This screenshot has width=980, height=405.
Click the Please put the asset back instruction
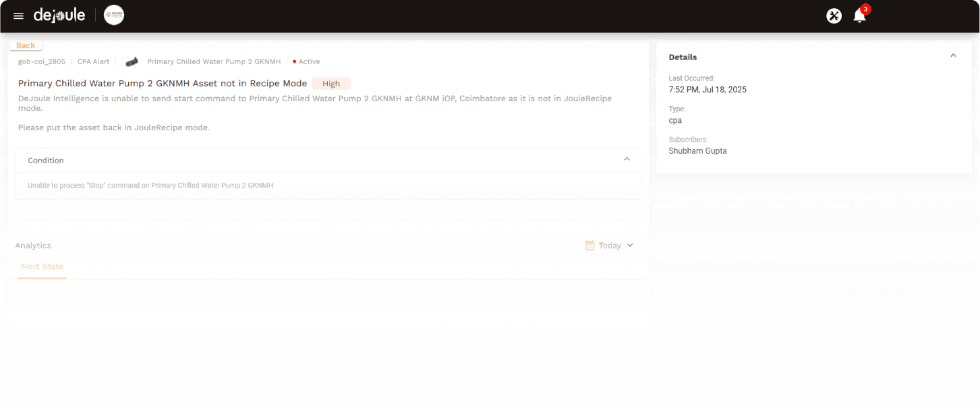coord(114,128)
